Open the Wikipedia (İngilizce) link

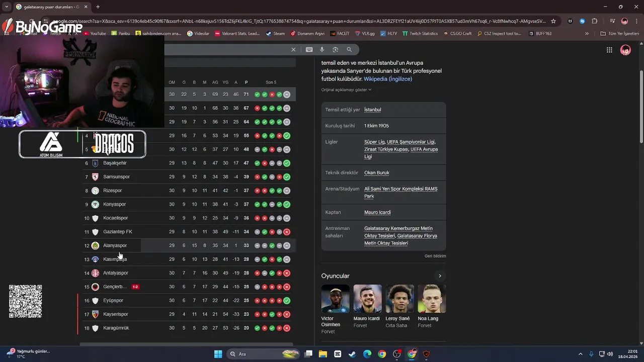(388, 79)
